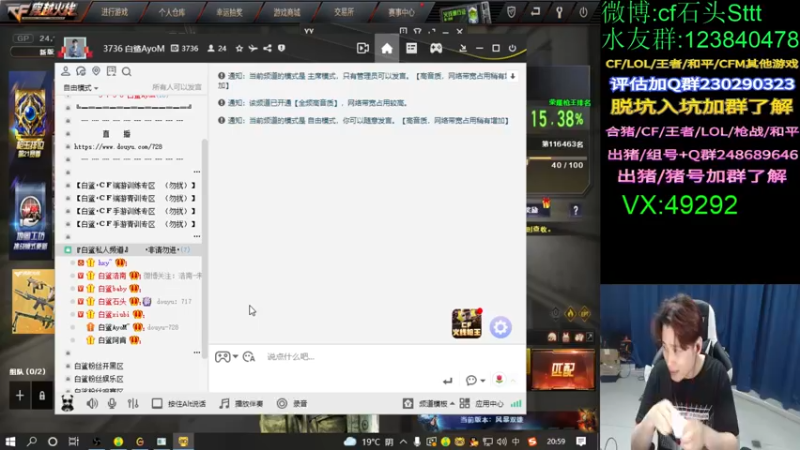This screenshot has height=450, width=800.
Task: Open the video screen icon in YY header
Action: click(363, 48)
